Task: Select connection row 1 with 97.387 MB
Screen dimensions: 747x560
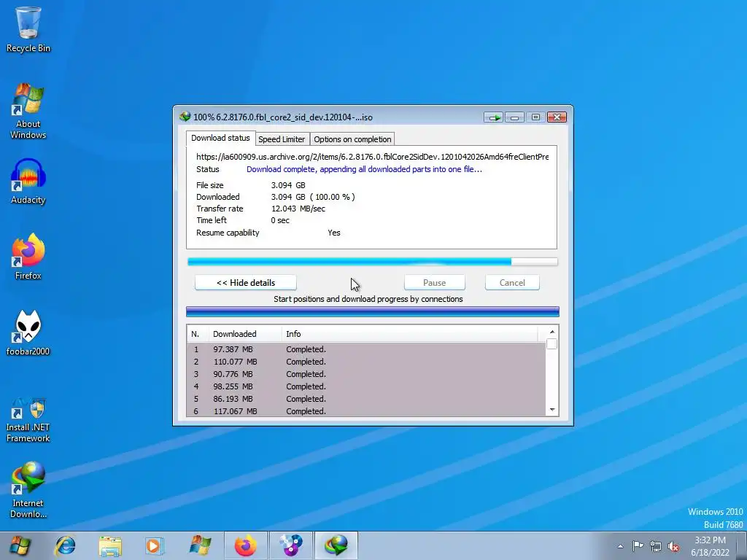Action: (x=366, y=349)
